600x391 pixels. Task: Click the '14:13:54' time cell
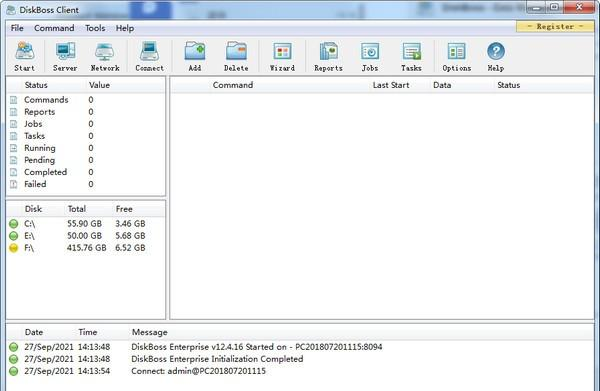pyautogui.click(x=94, y=371)
